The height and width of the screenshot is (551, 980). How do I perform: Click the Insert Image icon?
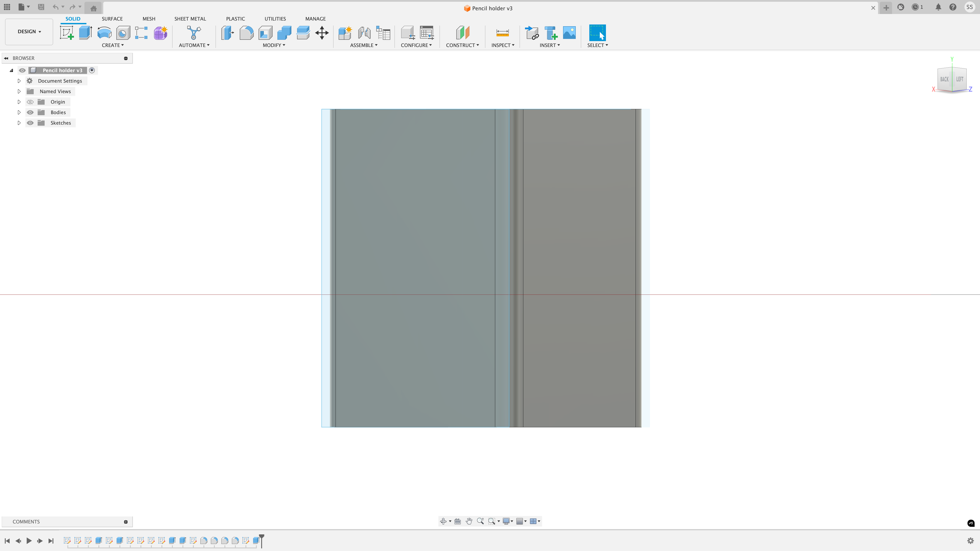click(569, 33)
